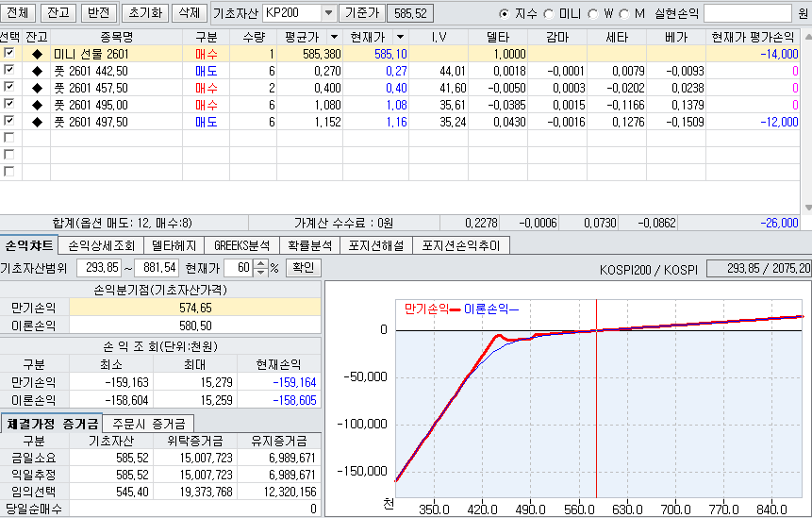Viewport: 812px width, 518px height.
Task: Click the 확인 confirm button
Action: tap(304, 268)
